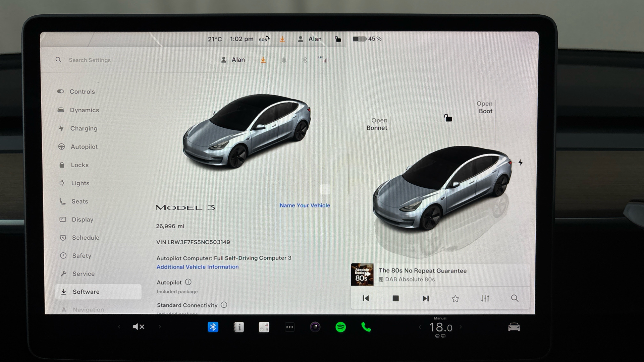Image resolution: width=644 pixels, height=362 pixels.
Task: Select the Seats menu item
Action: coord(74,201)
